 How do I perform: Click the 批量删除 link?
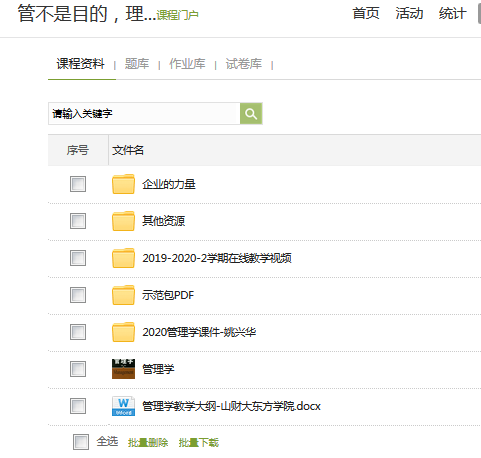(148, 443)
